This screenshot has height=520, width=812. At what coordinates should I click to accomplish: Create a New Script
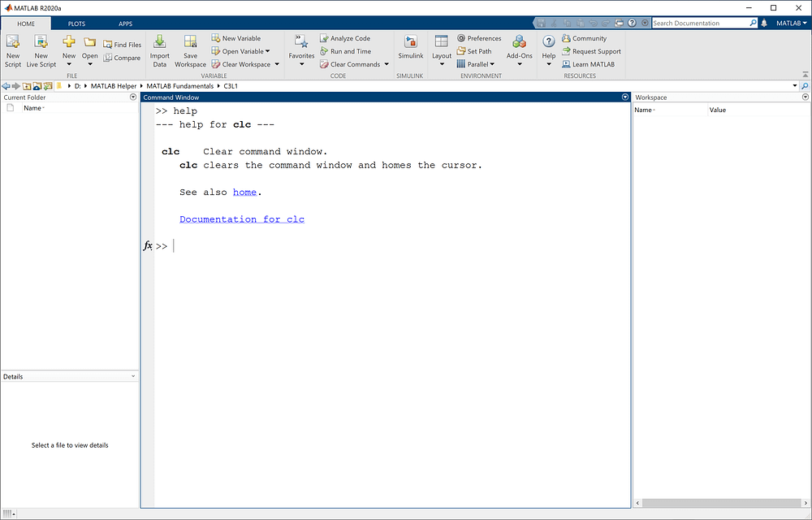[x=13, y=50]
